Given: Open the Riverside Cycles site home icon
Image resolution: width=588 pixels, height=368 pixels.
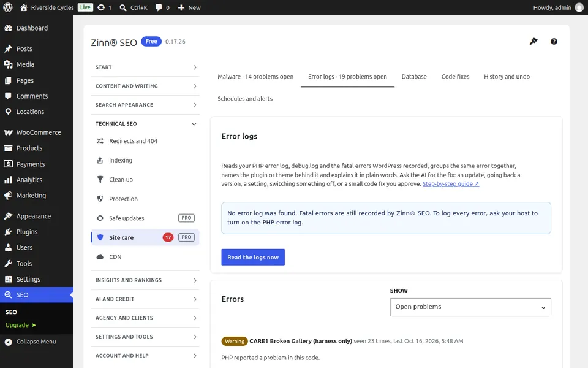Looking at the screenshot, I should (x=24, y=7).
